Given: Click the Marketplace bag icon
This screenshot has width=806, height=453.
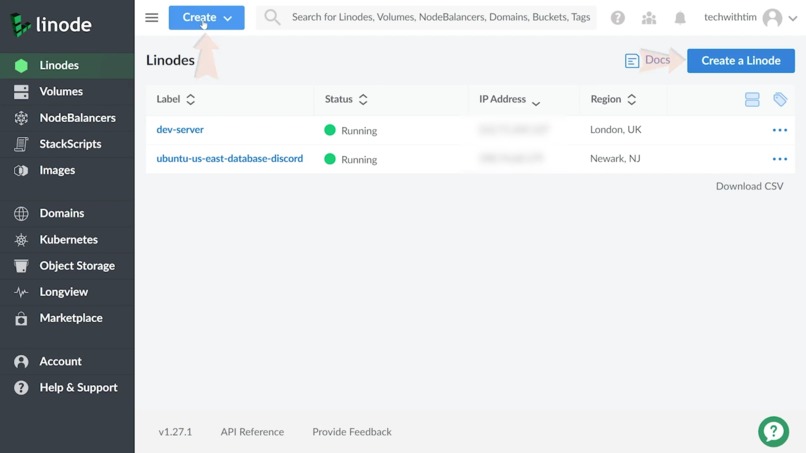Looking at the screenshot, I should click(x=21, y=318).
